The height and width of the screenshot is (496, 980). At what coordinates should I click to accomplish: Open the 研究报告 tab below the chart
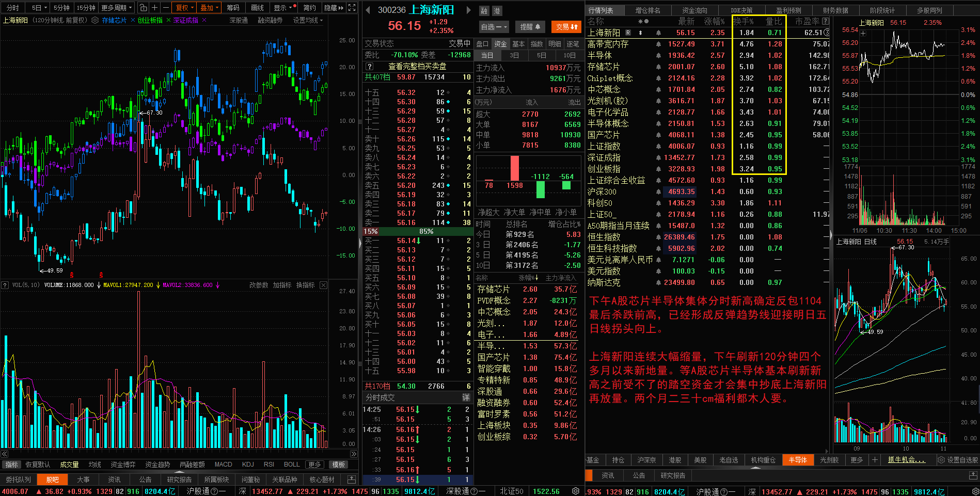pyautogui.click(x=179, y=479)
